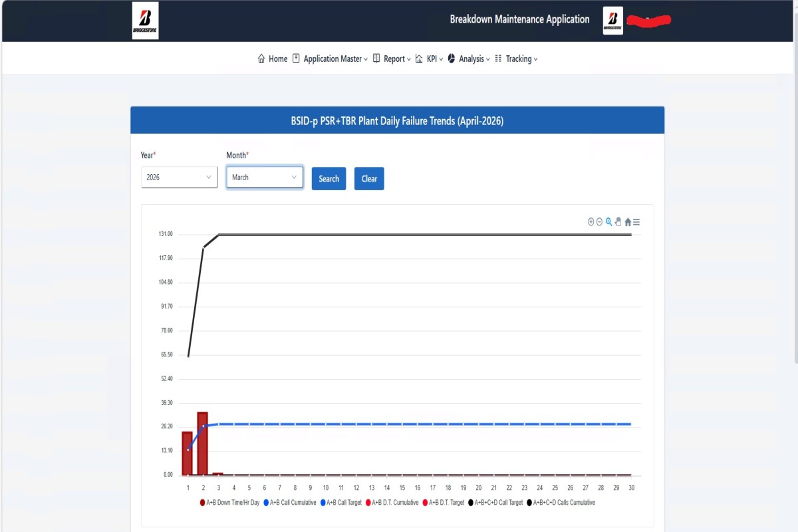Click the chart zoom in icon
Image resolution: width=798 pixels, height=532 pixels.
[x=591, y=222]
